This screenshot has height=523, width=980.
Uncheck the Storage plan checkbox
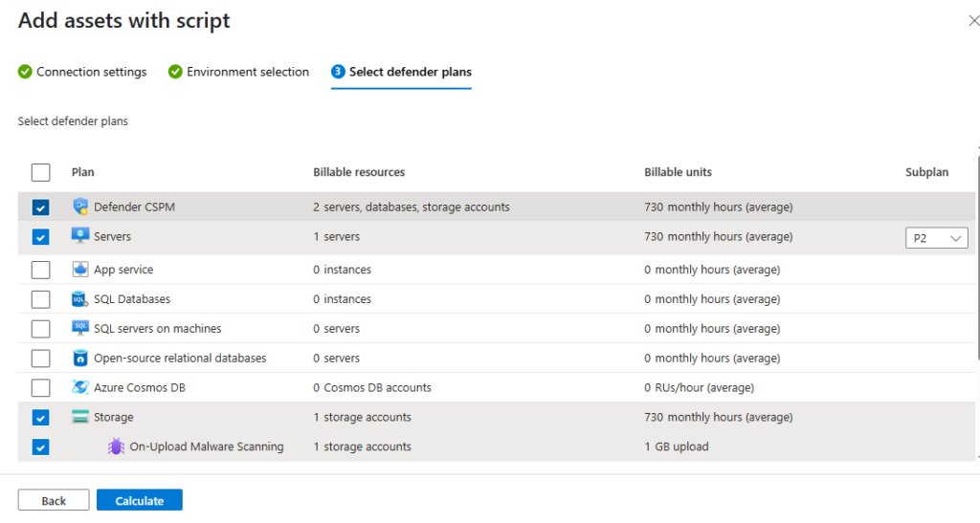(40, 418)
